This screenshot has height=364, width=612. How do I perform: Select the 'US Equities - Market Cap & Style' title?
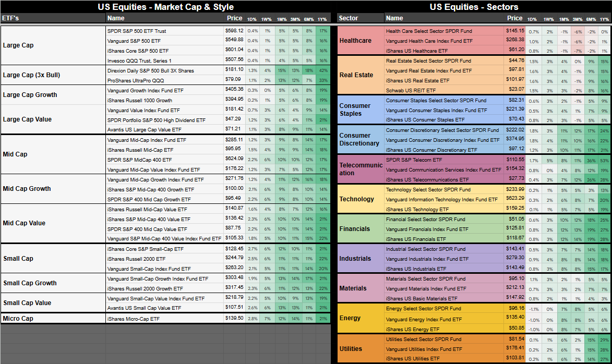click(x=165, y=7)
